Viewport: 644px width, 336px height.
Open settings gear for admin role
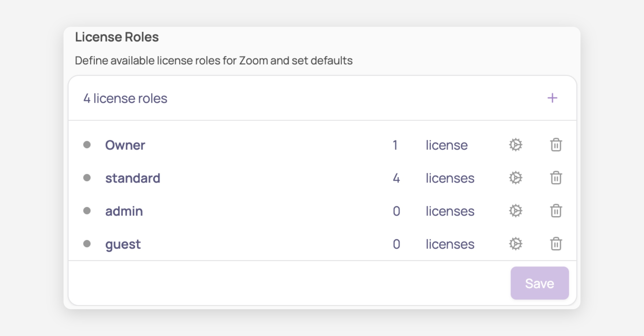(x=515, y=211)
